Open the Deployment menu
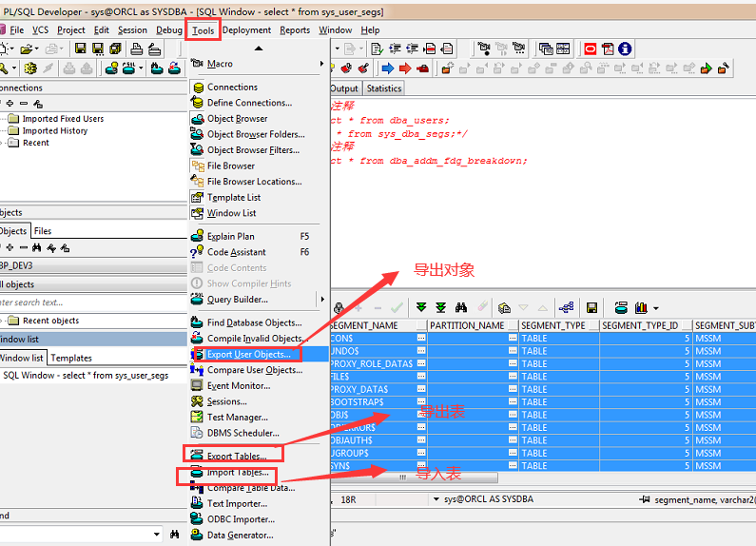This screenshot has height=546, width=756. click(246, 29)
